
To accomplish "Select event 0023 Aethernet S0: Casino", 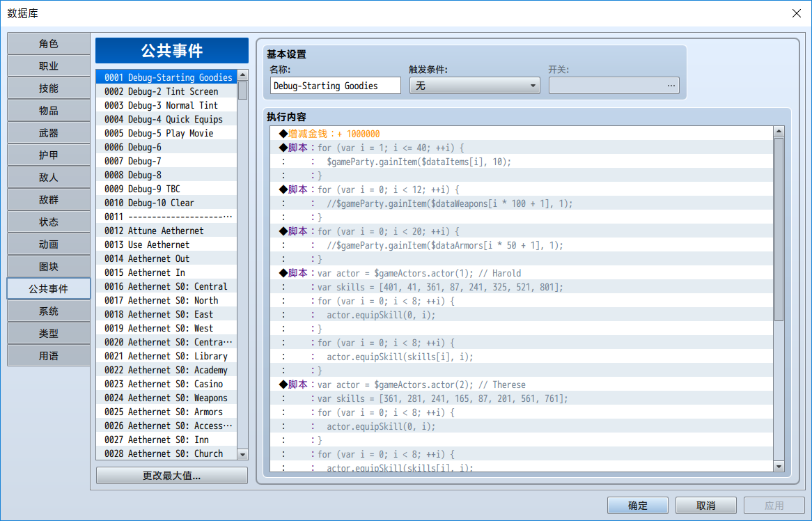I will [166, 384].
